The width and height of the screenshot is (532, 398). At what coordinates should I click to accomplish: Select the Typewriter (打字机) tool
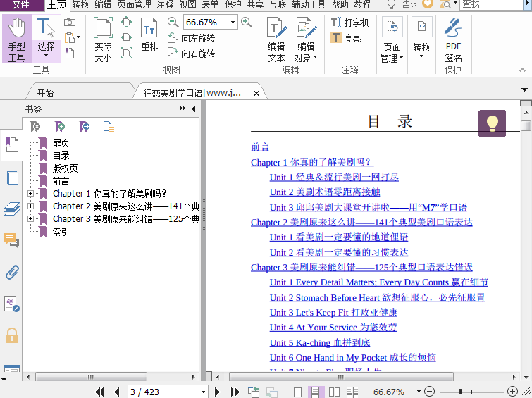[x=350, y=23]
